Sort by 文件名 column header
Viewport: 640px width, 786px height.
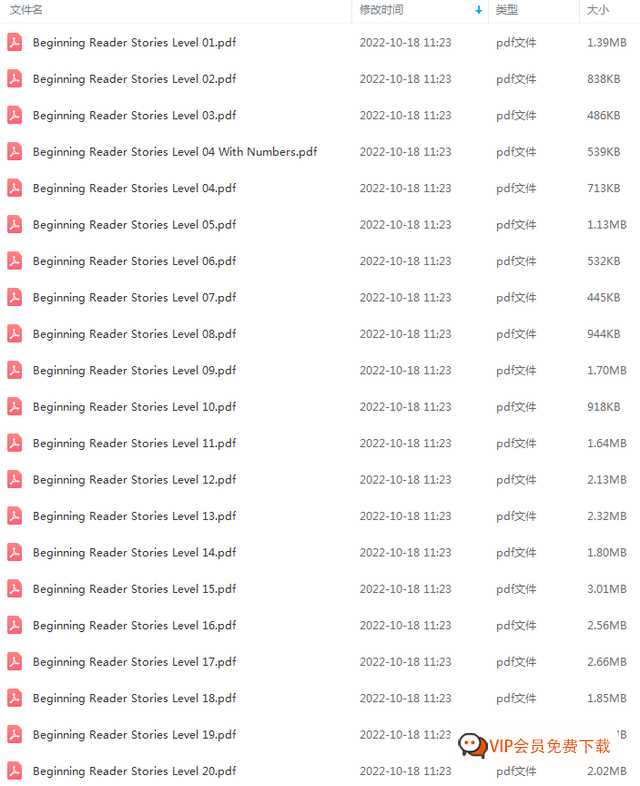[x=26, y=10]
